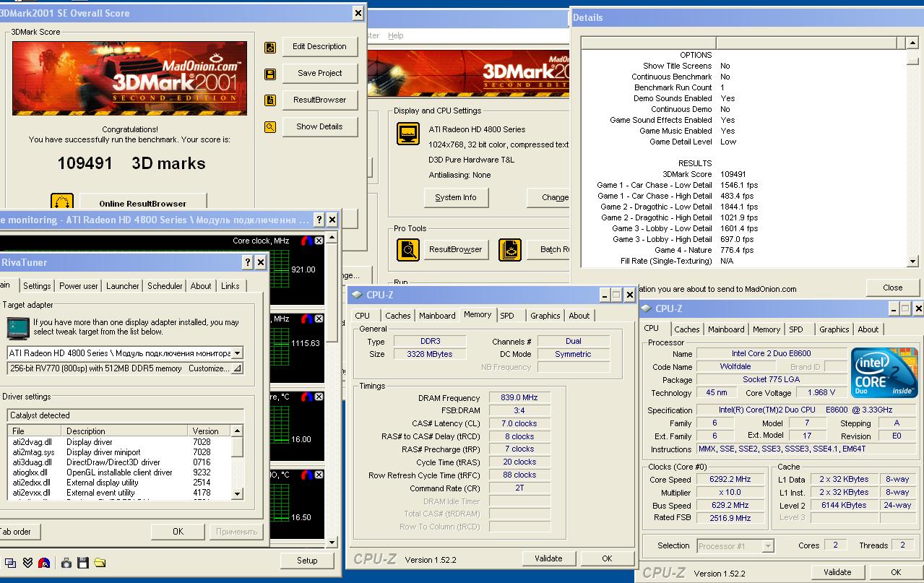Click the Description column header in driver list
Viewport: 924px width, 583px height.
click(x=126, y=431)
